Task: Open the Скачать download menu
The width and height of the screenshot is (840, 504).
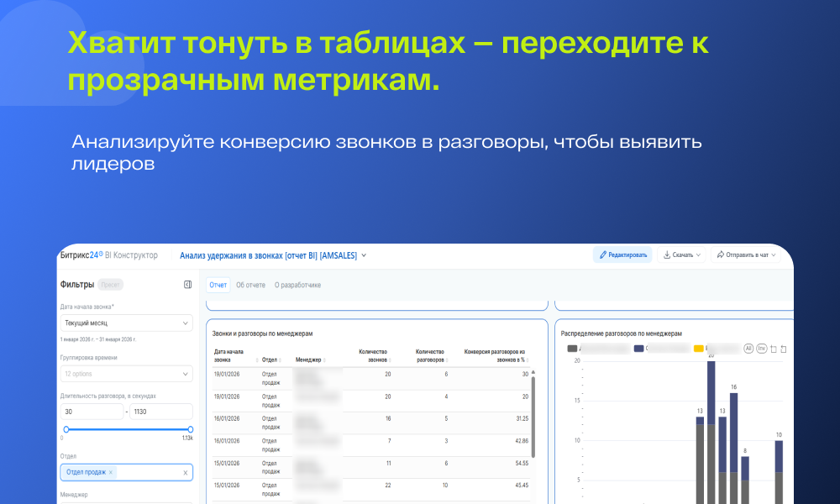Action: point(681,255)
